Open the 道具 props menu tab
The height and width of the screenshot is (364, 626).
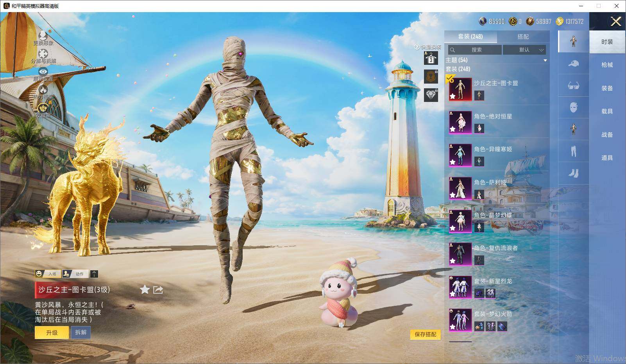607,158
